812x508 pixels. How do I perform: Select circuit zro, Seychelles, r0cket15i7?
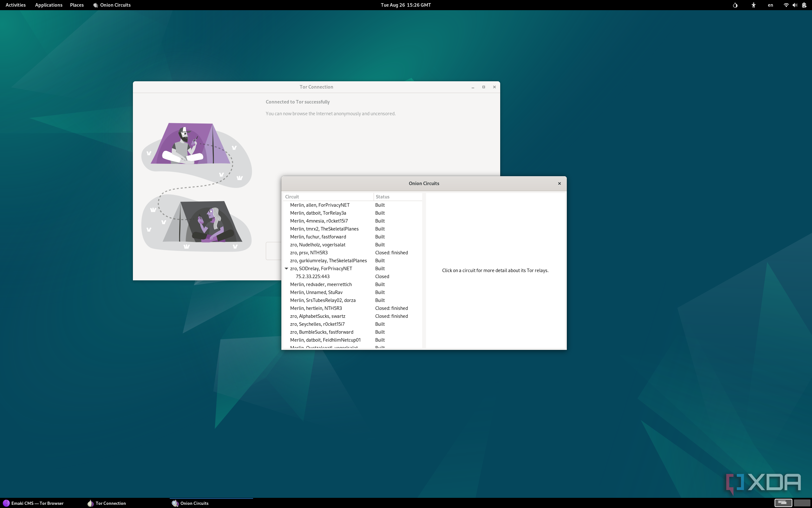(352, 324)
